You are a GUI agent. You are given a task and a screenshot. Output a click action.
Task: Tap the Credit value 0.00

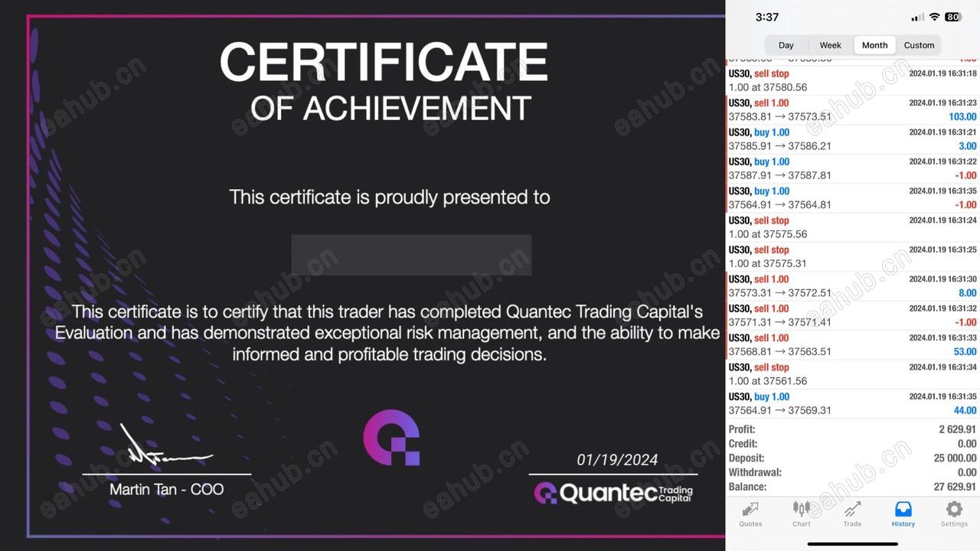967,444
